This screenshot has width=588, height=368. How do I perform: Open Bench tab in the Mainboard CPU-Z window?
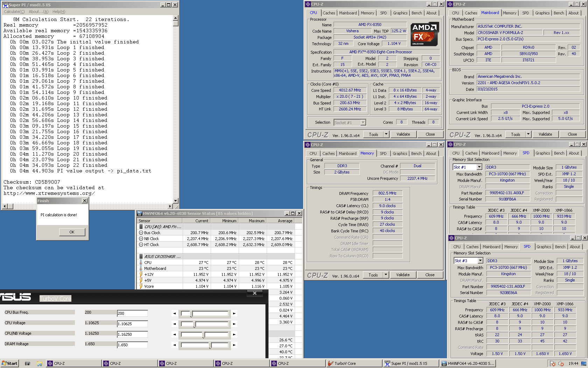pos(559,13)
